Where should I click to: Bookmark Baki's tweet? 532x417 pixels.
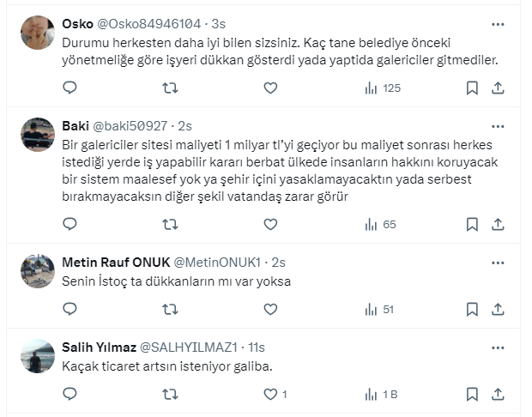pos(472,224)
